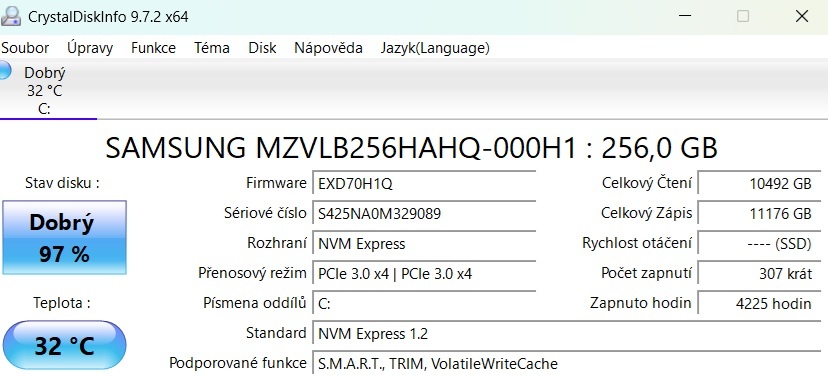
Task: Click the Sériové číslo label
Action: click(265, 213)
